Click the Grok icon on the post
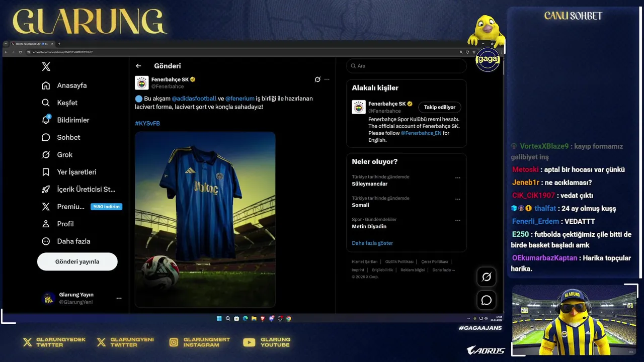 317,79
